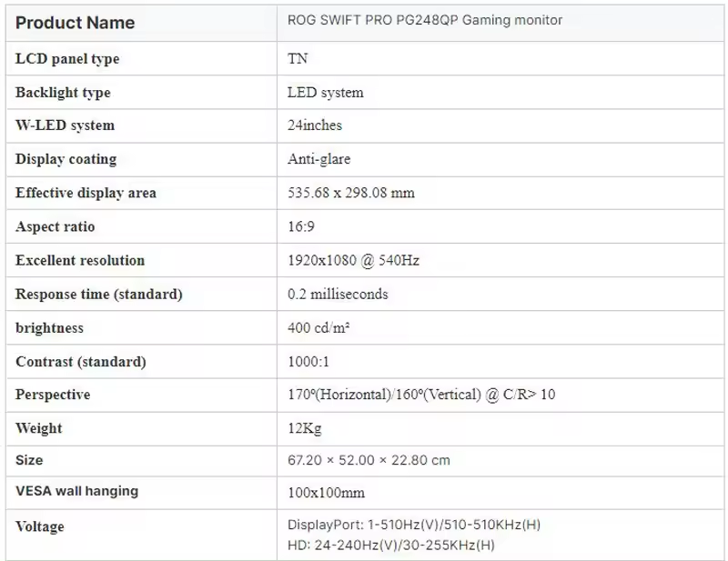The width and height of the screenshot is (728, 561).
Task: Click the TN panel type value
Action: click(x=298, y=59)
